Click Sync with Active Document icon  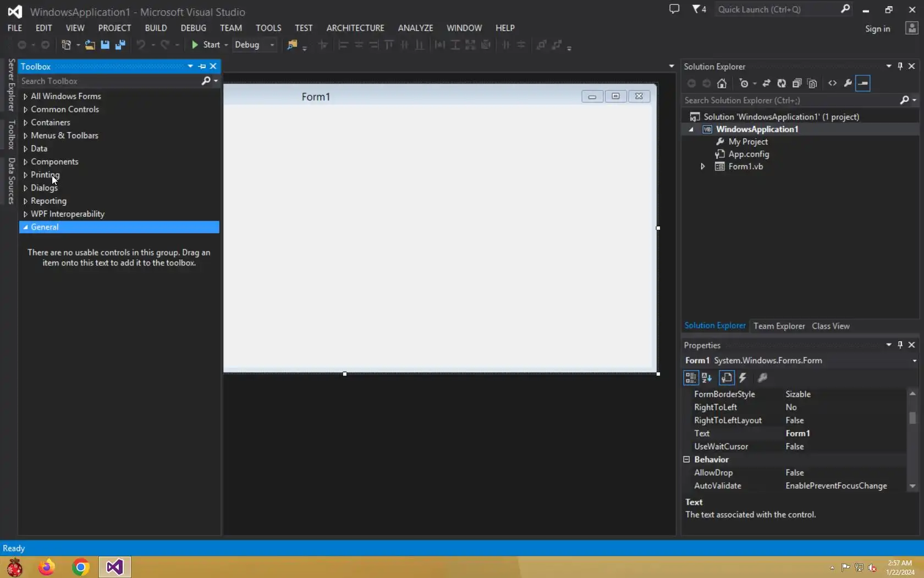pyautogui.click(x=766, y=84)
